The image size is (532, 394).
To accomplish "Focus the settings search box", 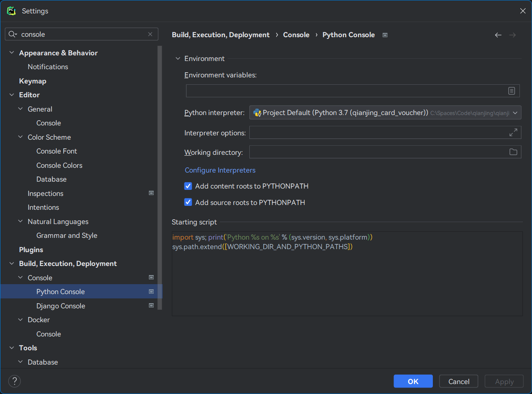I will pos(82,34).
